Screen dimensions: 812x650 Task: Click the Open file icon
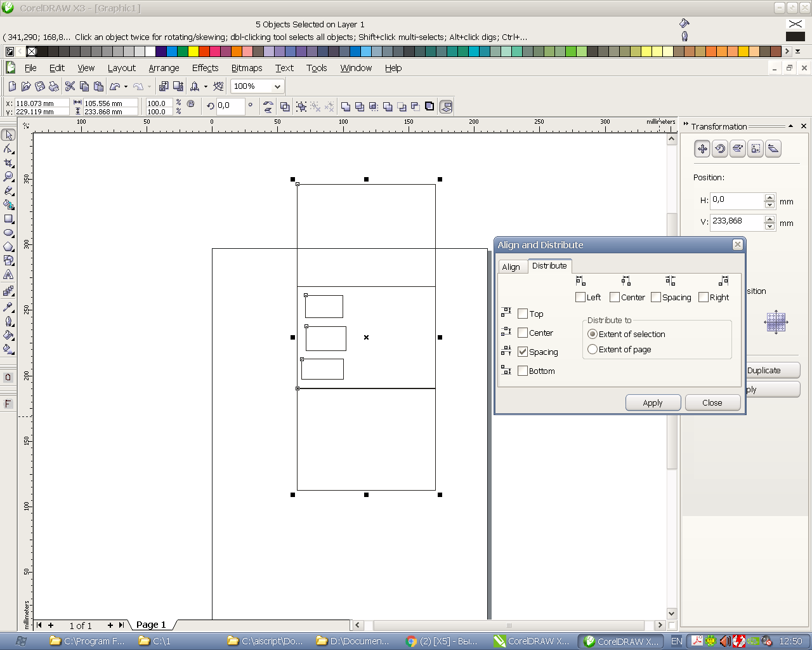click(x=26, y=86)
